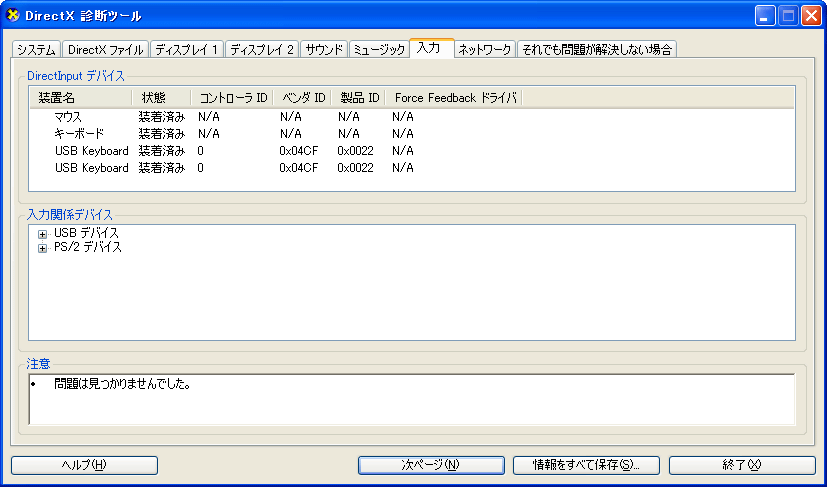Click the DirectX icon in title bar
This screenshot has width=827, height=487.
[x=13, y=15]
